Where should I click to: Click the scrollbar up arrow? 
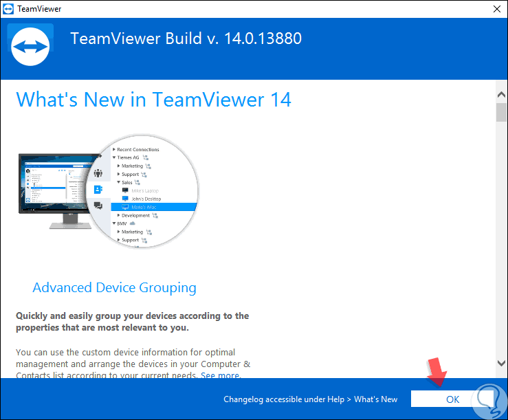[x=501, y=94]
